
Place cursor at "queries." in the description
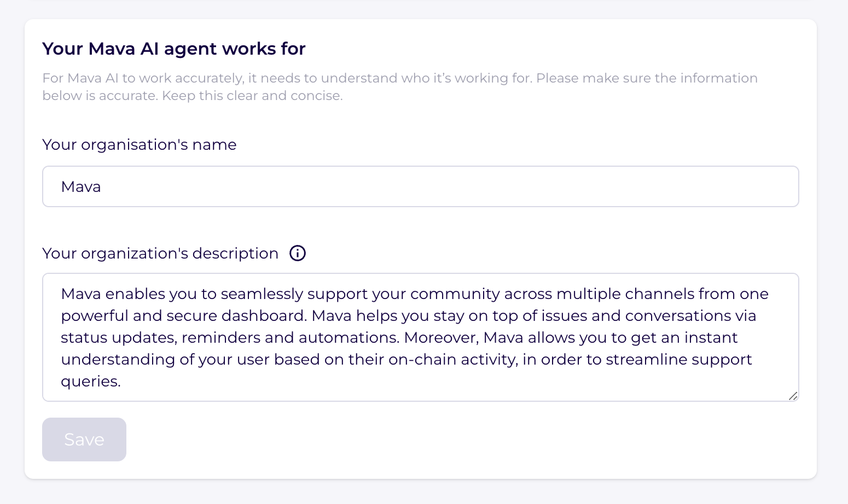click(91, 382)
